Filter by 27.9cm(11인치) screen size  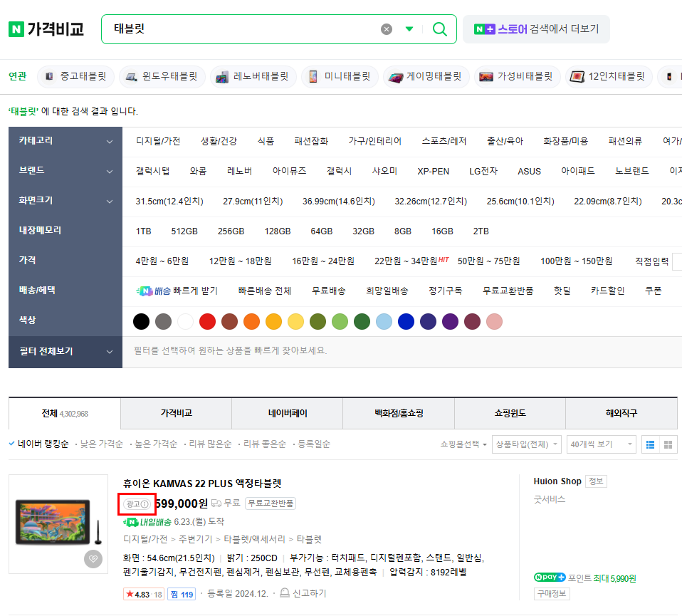click(x=253, y=201)
